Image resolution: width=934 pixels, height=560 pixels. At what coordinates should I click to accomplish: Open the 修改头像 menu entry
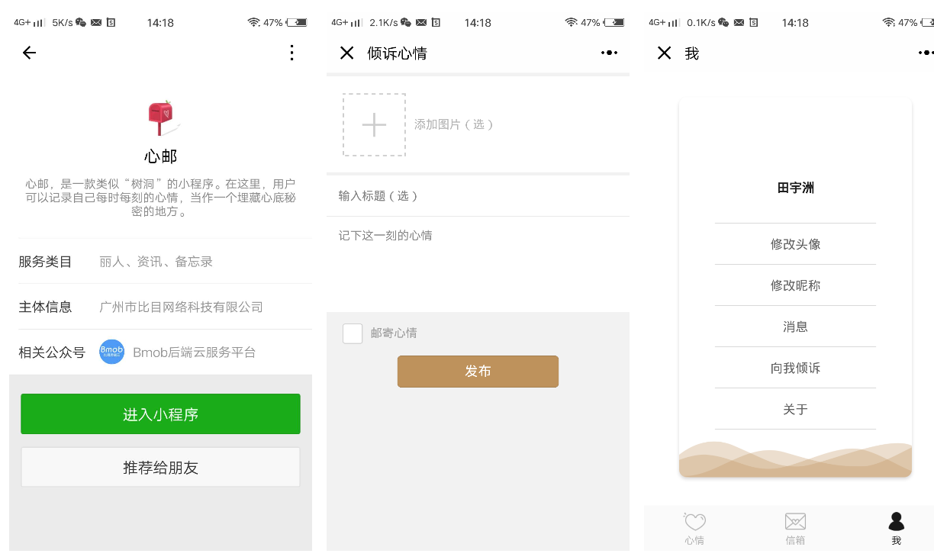[x=795, y=244]
